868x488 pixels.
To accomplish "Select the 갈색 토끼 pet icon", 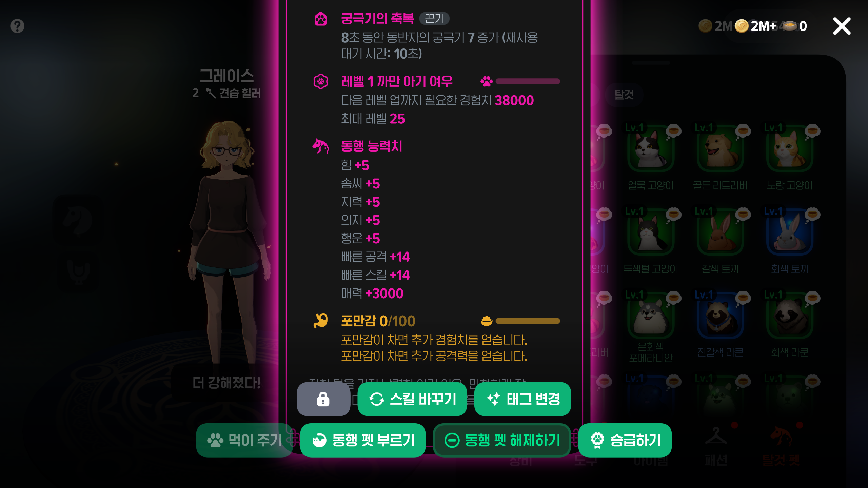I will (720, 232).
